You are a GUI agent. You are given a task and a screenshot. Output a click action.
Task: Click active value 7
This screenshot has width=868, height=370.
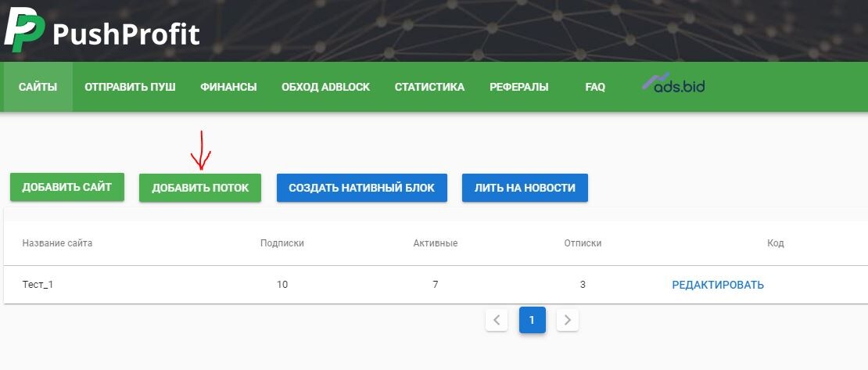point(435,285)
